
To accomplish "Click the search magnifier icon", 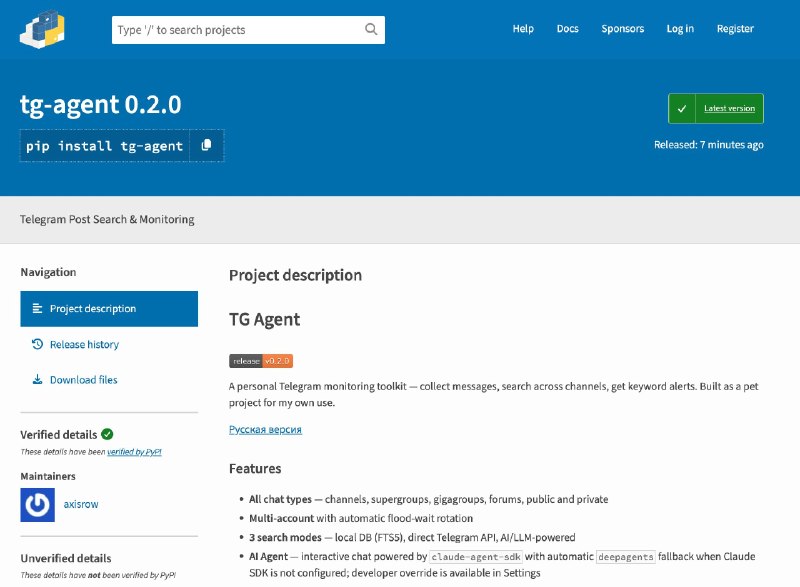I will tap(370, 29).
